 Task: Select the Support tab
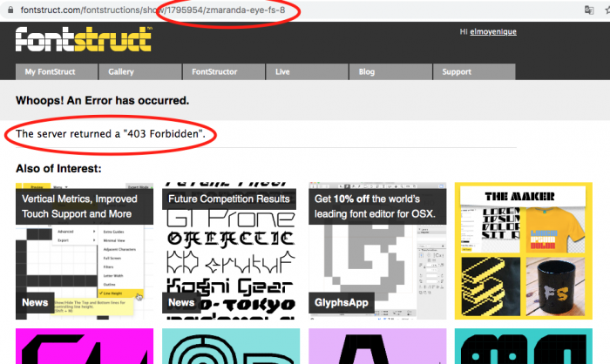click(472, 72)
